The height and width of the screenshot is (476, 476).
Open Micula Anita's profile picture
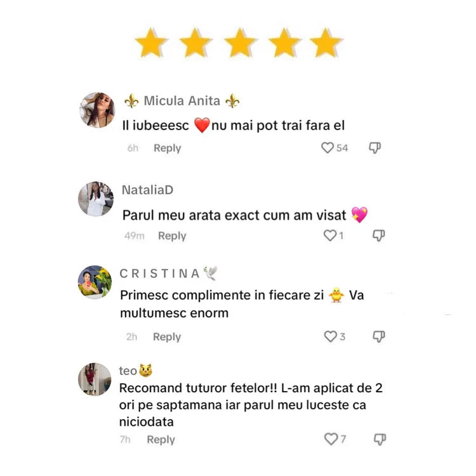(97, 110)
